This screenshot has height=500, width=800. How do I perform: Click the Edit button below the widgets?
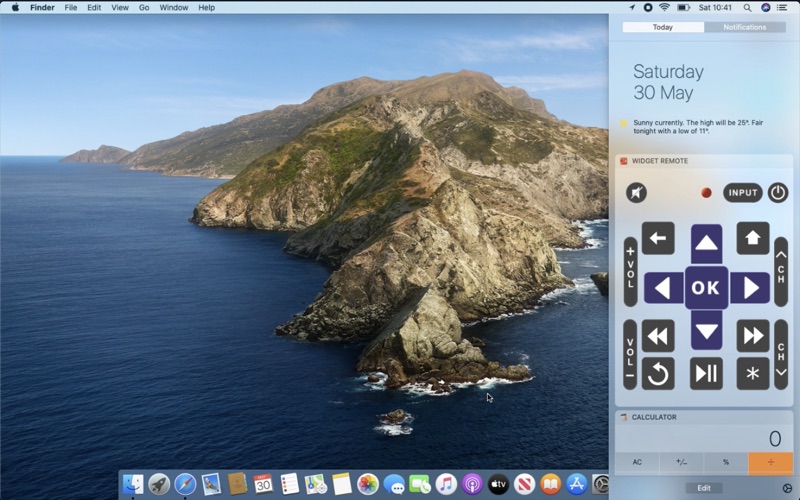[x=704, y=488]
